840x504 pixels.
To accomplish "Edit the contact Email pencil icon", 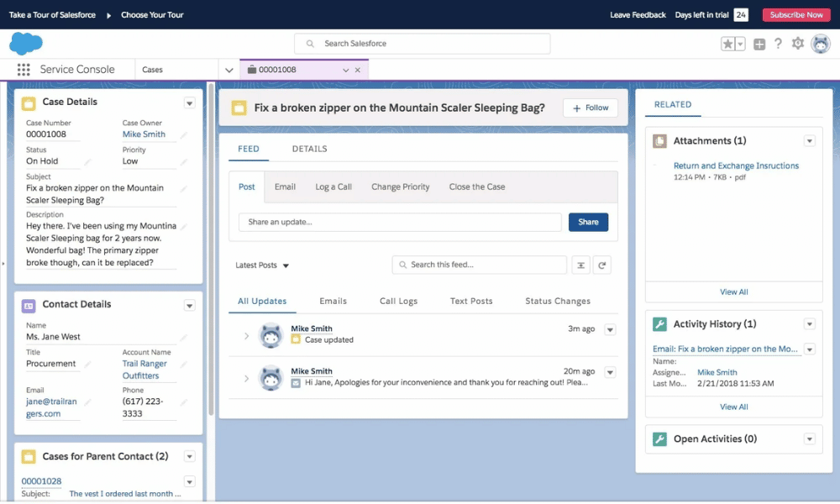I will coord(87,402).
